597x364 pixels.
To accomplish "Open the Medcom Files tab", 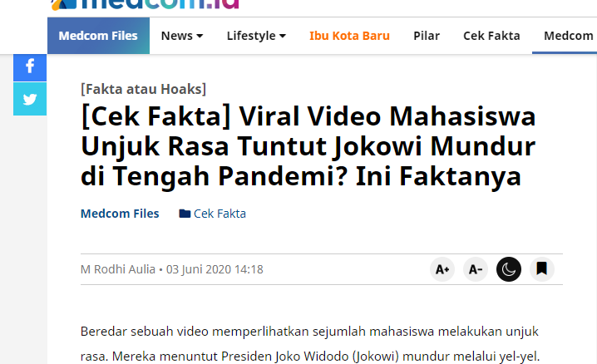I will pos(98,36).
